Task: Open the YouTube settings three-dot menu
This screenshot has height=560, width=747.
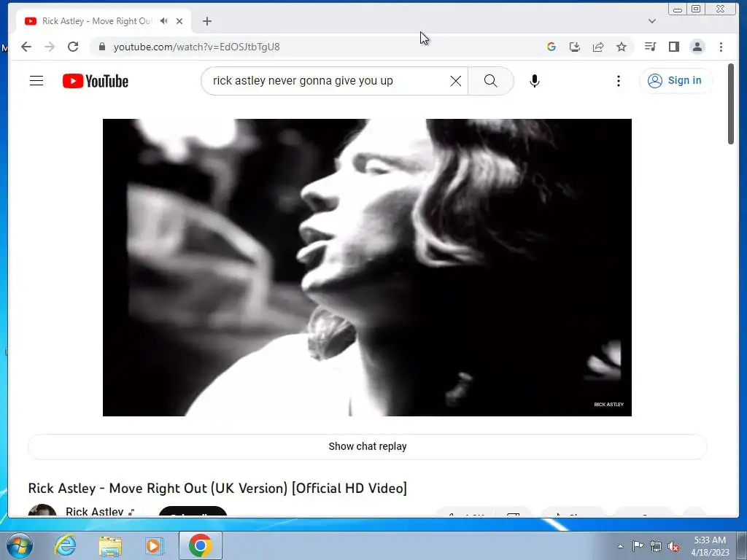Action: click(619, 81)
